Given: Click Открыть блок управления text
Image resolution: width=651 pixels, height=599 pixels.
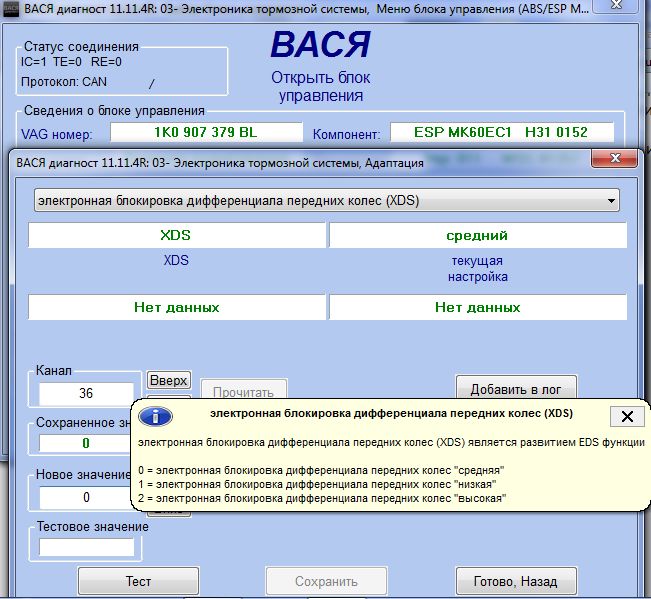Looking at the screenshot, I should 321,86.
